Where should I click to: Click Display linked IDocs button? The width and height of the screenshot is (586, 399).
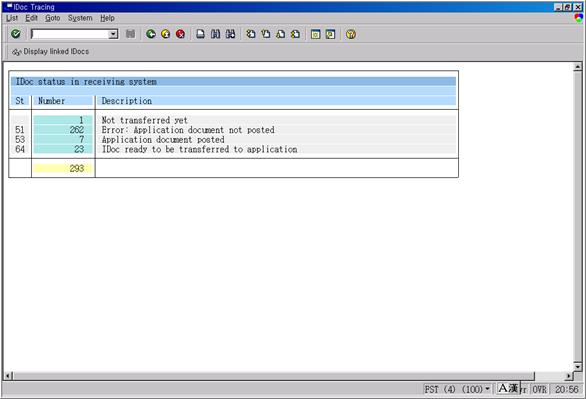pos(50,52)
